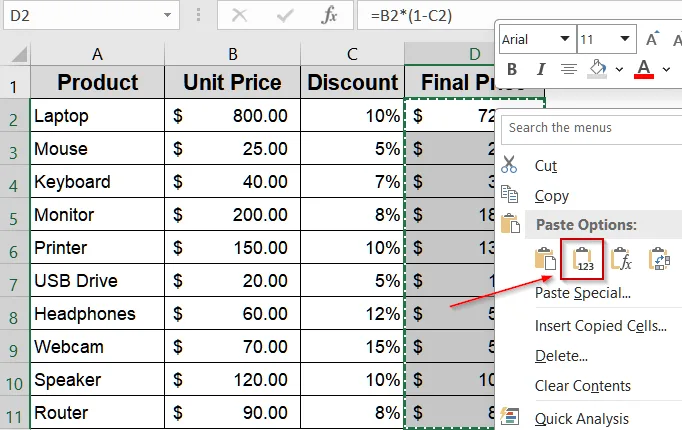Expand the fill color dropdown arrow

tap(619, 69)
